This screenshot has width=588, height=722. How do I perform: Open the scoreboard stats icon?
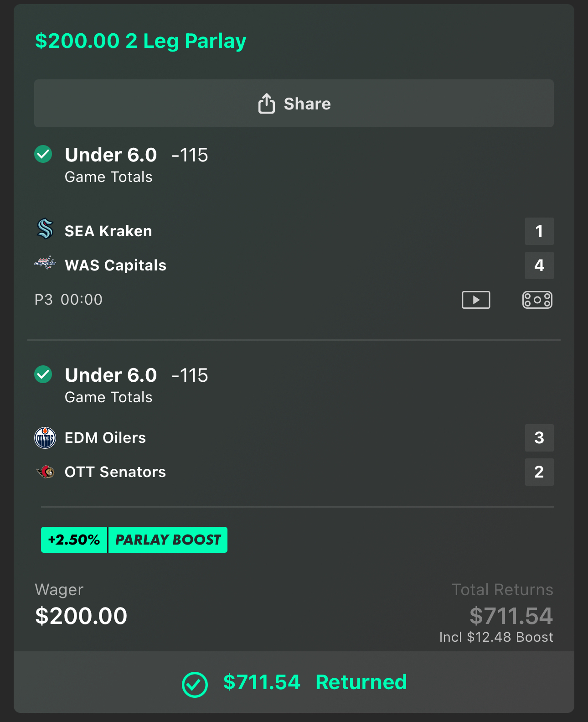pos(537,300)
